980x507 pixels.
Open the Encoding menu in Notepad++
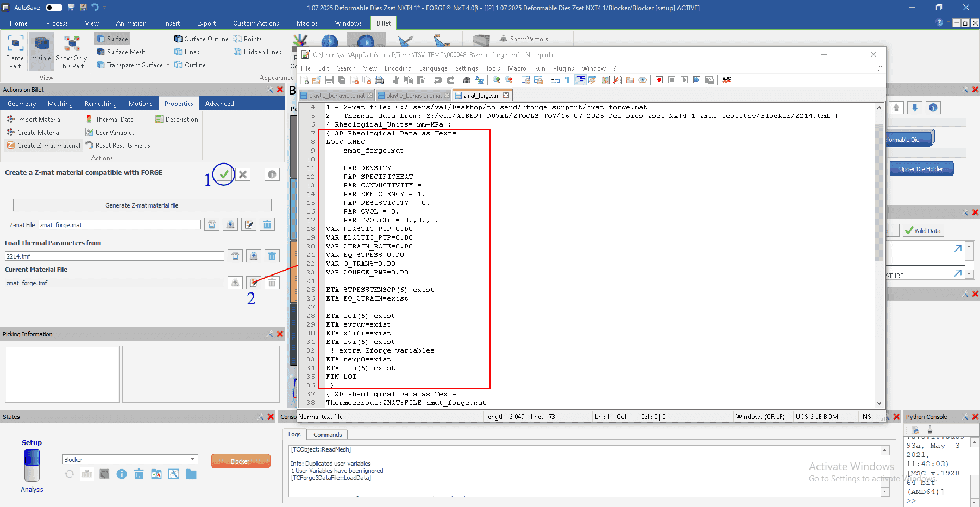pyautogui.click(x=398, y=68)
